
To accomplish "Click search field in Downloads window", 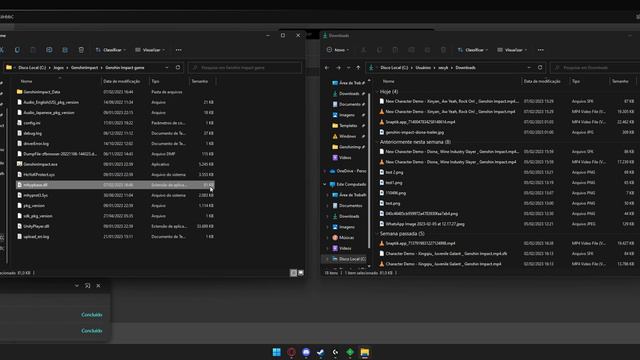I will tap(595, 68).
